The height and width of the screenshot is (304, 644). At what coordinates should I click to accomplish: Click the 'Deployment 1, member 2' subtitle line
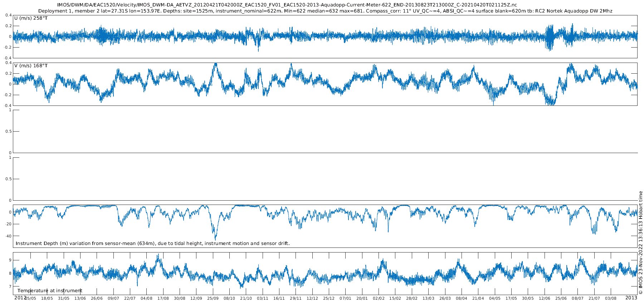[325, 11]
